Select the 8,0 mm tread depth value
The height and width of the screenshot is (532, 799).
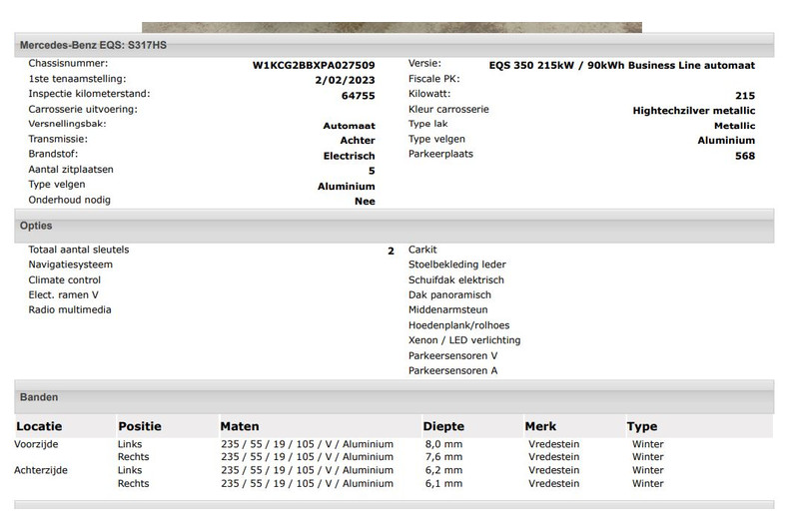[442, 444]
